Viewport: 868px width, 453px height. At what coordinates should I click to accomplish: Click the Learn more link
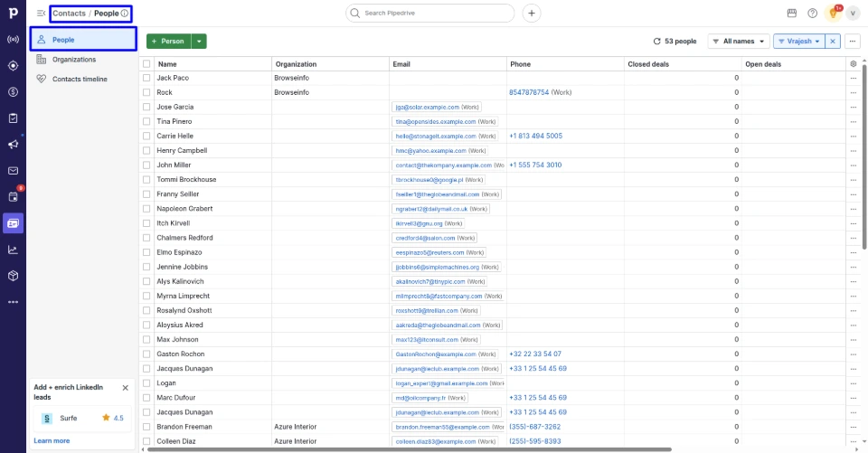(52, 440)
